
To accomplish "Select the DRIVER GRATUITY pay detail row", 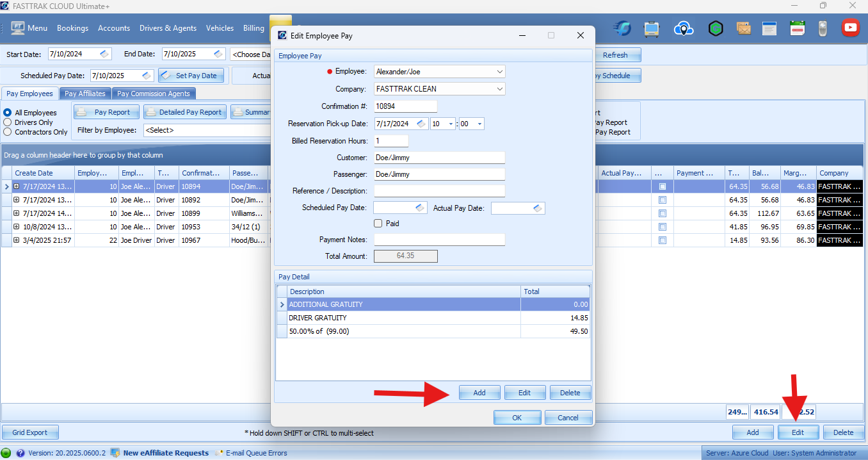I will (x=433, y=318).
